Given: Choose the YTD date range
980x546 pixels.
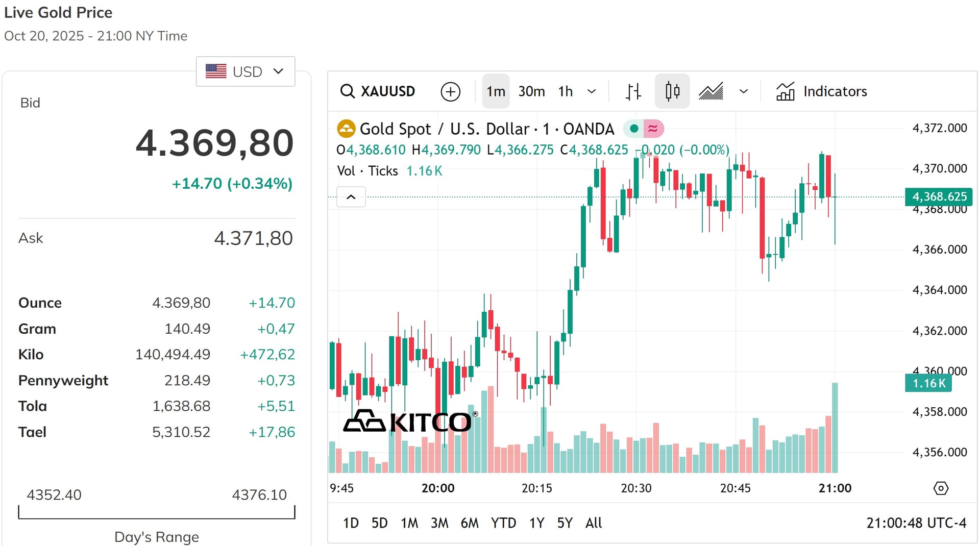Looking at the screenshot, I should click(x=503, y=523).
